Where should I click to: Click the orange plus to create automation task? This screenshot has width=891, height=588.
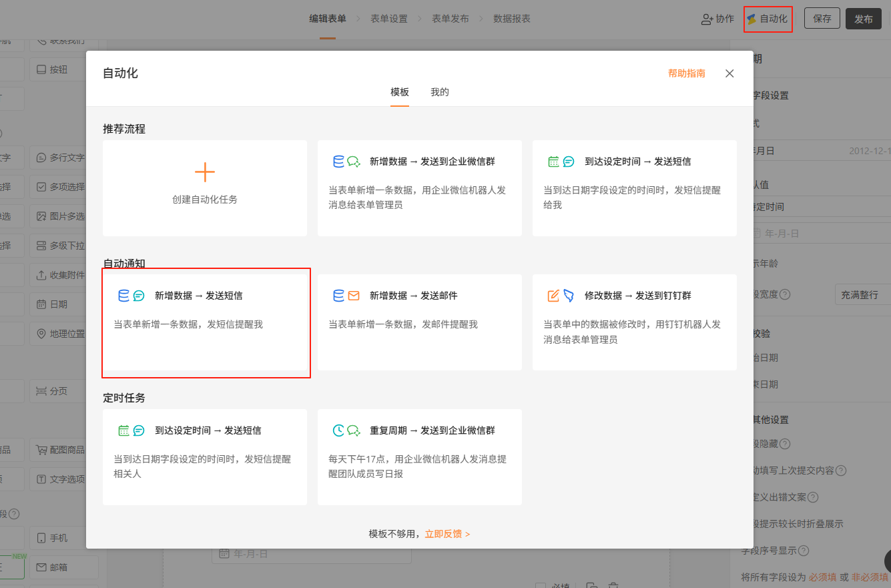tap(205, 172)
